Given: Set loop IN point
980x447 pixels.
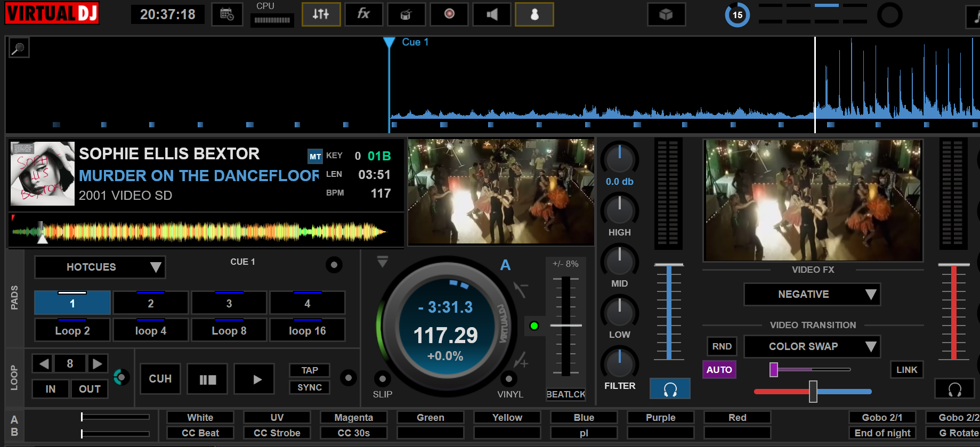Looking at the screenshot, I should tap(51, 389).
